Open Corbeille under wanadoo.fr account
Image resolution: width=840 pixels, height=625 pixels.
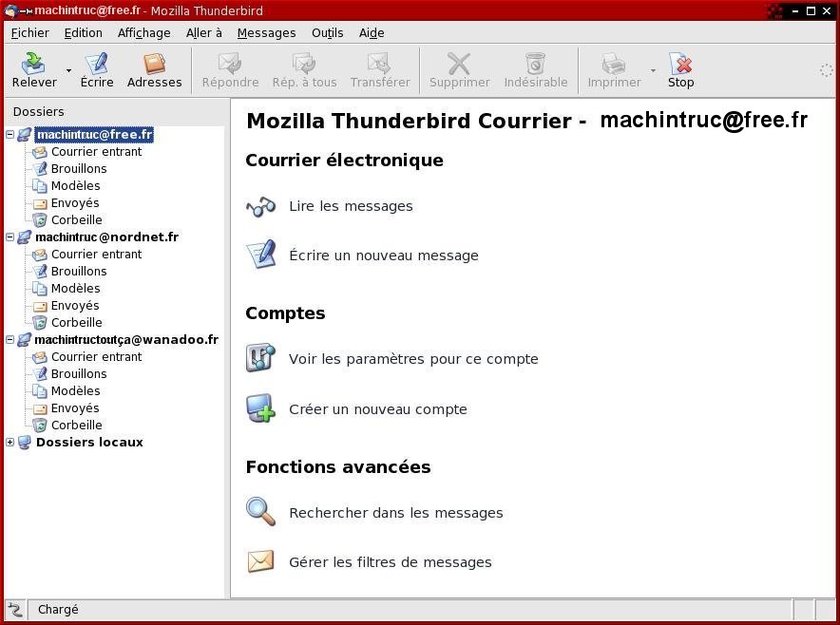coord(77,426)
